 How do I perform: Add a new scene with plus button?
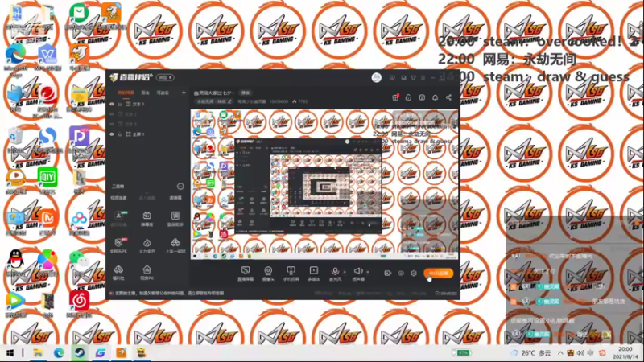coord(184,93)
